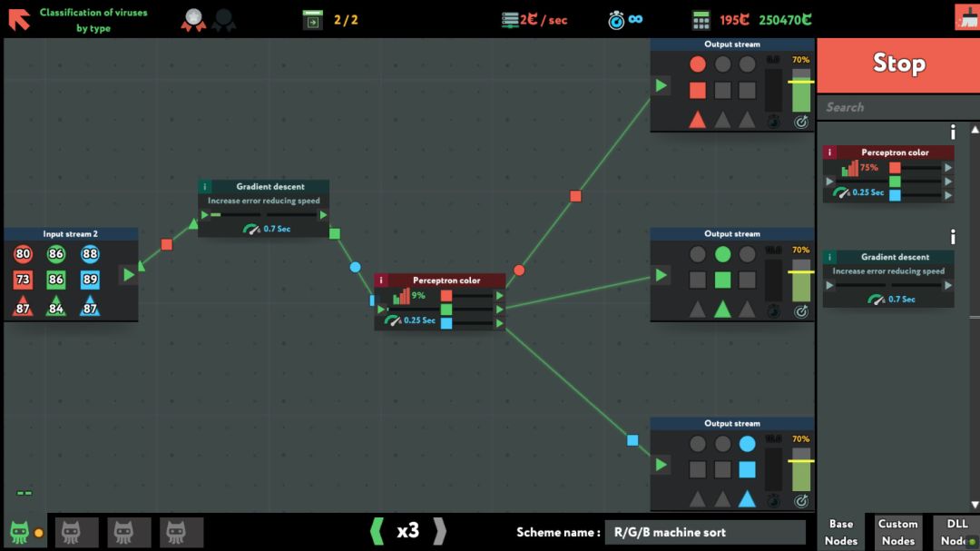Toggle red square in top Output stream

coord(698,91)
